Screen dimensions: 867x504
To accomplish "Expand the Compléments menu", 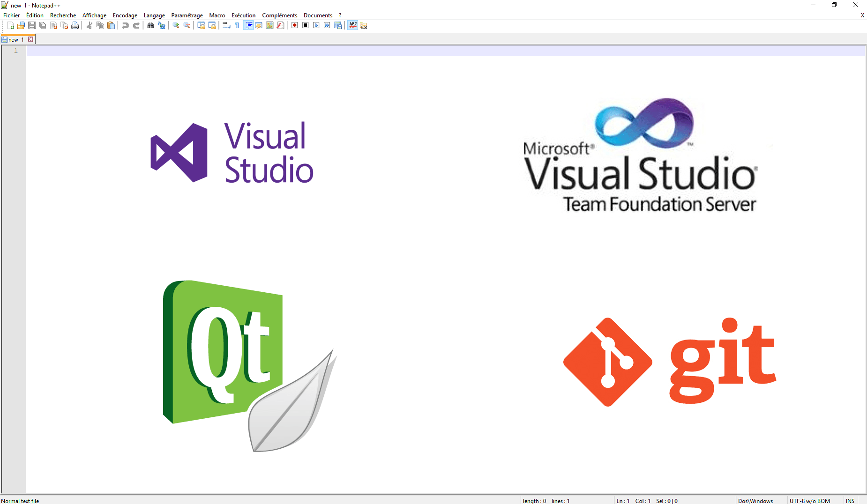I will [279, 15].
